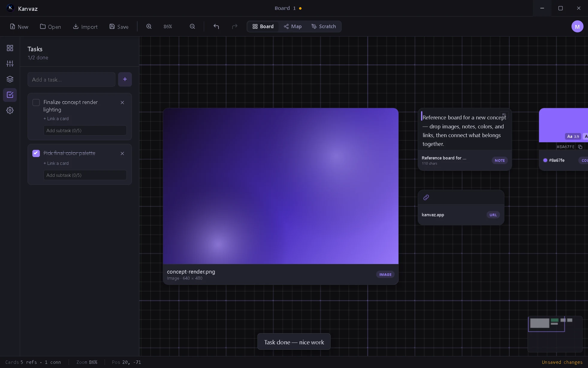Click the link icon on kanvaz.app card
The height and width of the screenshot is (368, 588).
(426, 197)
